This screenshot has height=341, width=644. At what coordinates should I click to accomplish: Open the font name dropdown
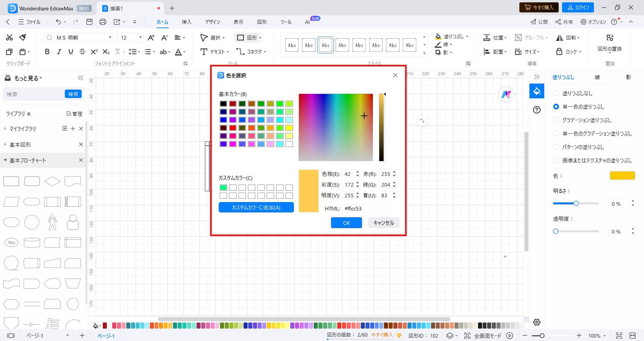click(110, 37)
